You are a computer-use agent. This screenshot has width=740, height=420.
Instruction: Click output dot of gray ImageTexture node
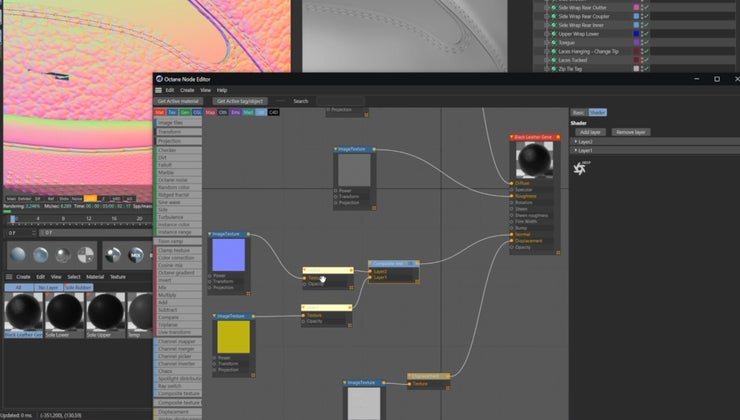click(374, 149)
